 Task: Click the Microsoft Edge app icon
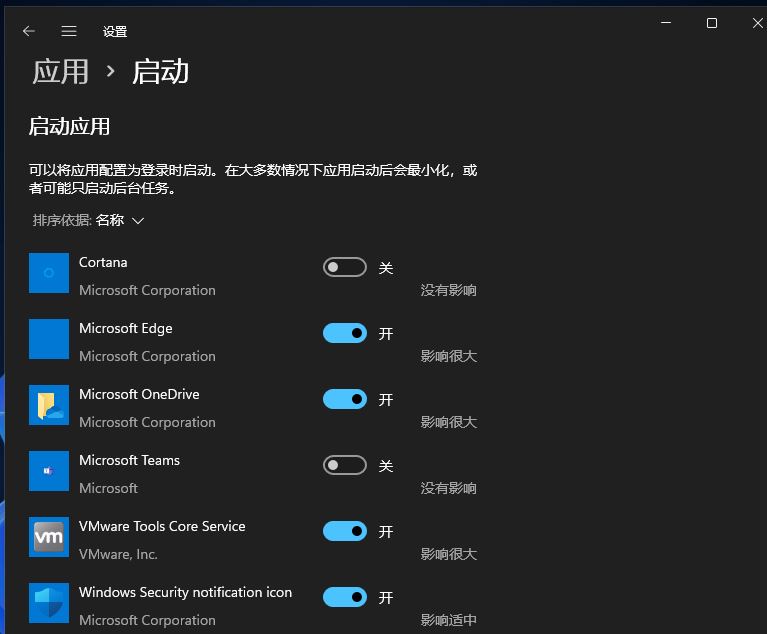pos(49,339)
